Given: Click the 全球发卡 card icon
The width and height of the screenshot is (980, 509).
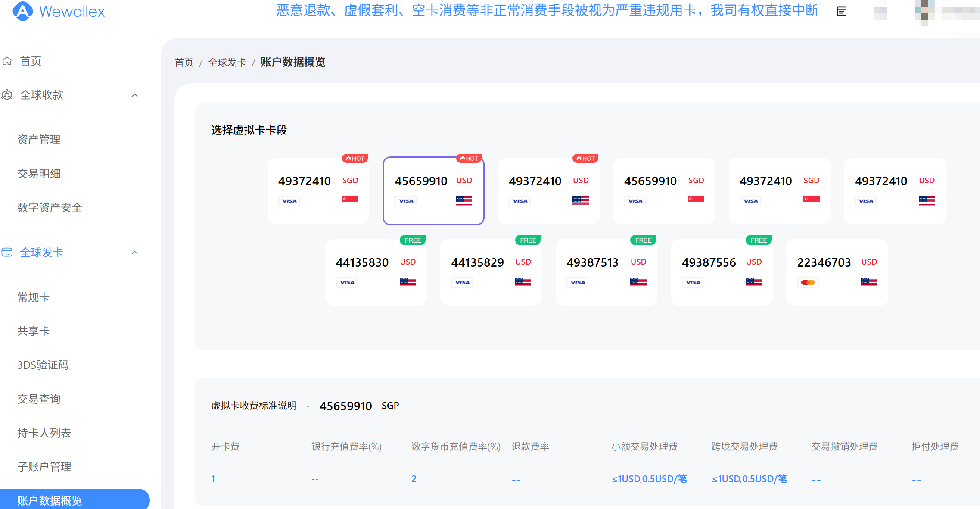Looking at the screenshot, I should pyautogui.click(x=7, y=253).
